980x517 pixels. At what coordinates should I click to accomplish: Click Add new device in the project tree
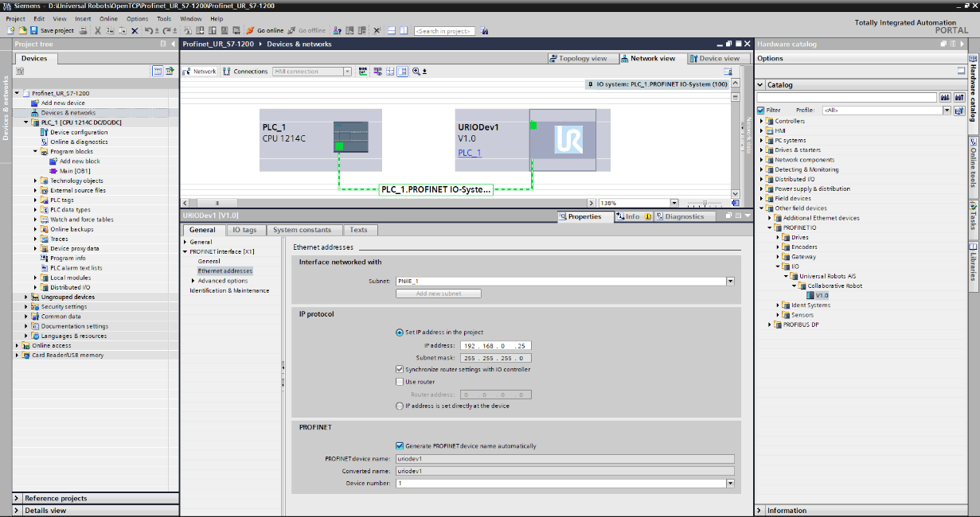coord(63,103)
